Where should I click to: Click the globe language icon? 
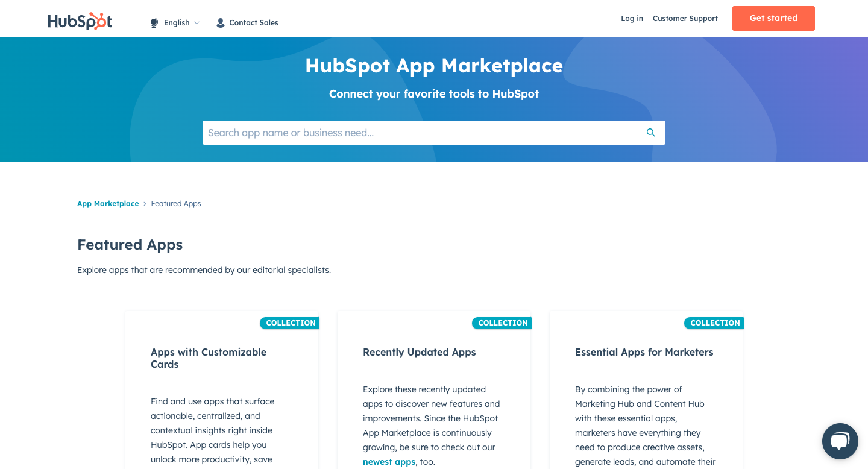pyautogui.click(x=154, y=23)
